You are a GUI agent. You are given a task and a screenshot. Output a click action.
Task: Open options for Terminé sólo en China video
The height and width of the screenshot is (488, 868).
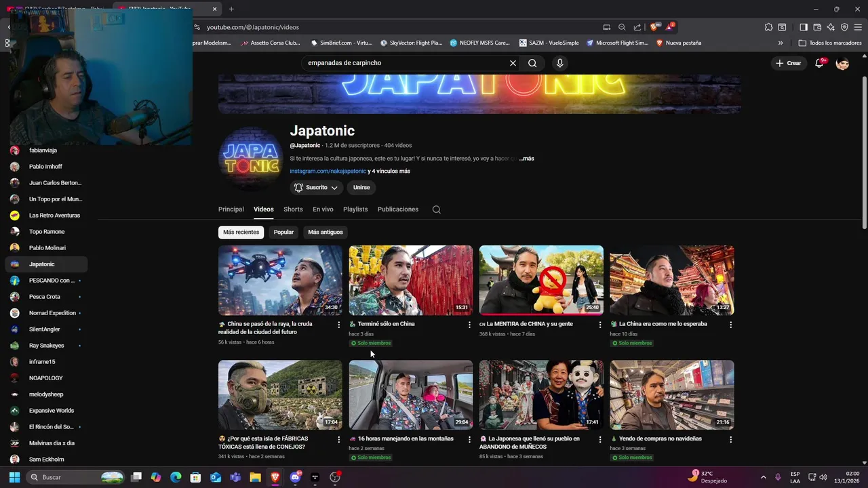469,325
